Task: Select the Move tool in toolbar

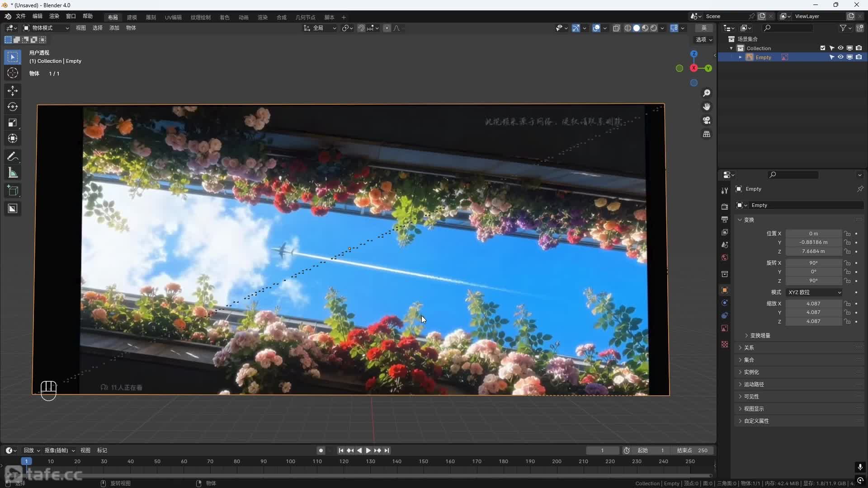Action: click(x=12, y=91)
